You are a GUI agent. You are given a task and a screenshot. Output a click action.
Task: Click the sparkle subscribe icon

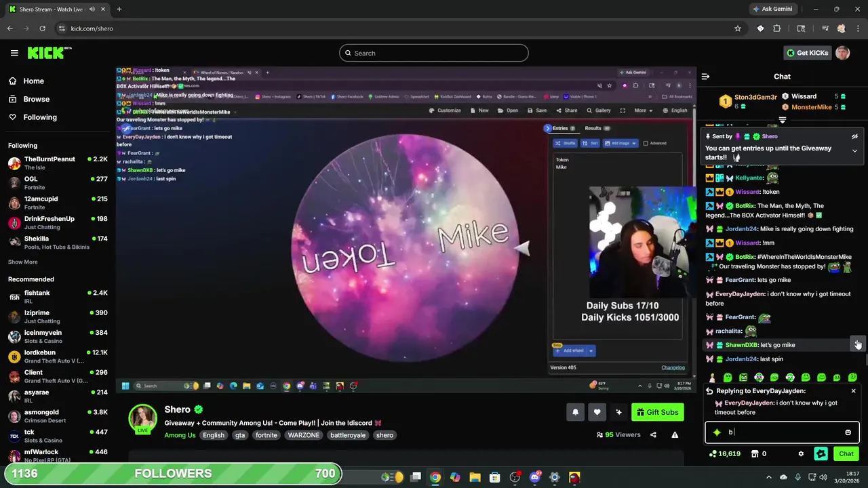pyautogui.click(x=618, y=412)
